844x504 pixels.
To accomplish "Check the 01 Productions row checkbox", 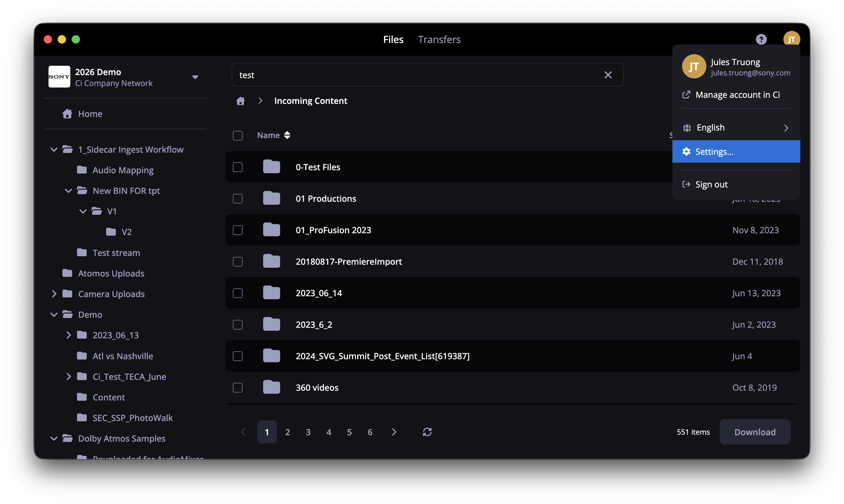I will coord(237,199).
